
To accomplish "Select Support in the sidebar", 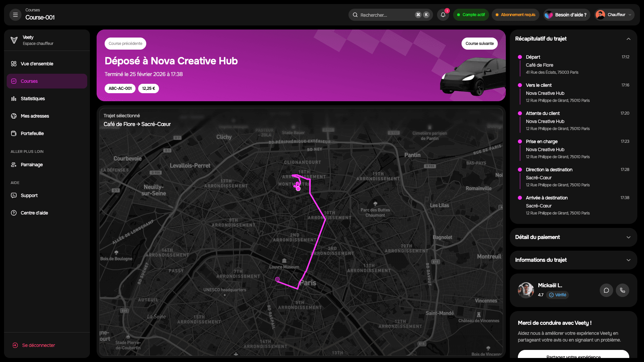I will tap(29, 195).
